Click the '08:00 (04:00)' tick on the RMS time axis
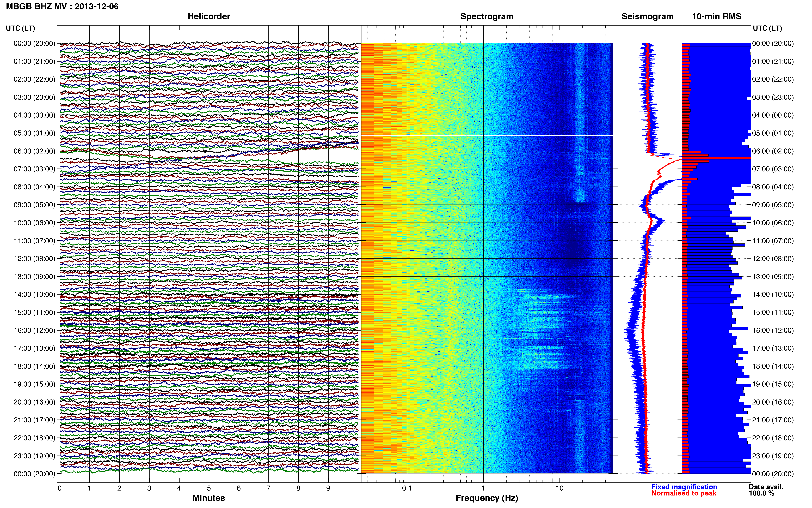The height and width of the screenshot is (508, 812). (773, 187)
